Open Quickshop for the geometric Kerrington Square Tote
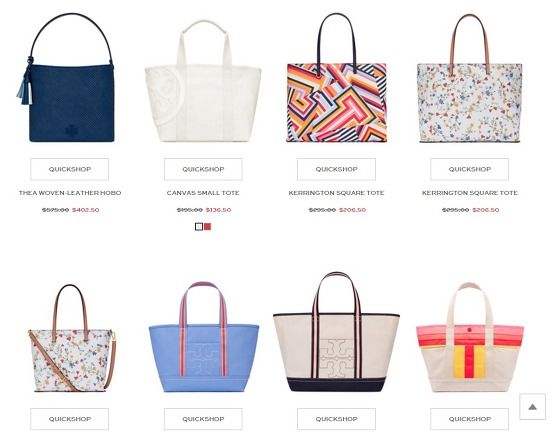The width and height of the screenshot is (550, 433). (x=336, y=169)
